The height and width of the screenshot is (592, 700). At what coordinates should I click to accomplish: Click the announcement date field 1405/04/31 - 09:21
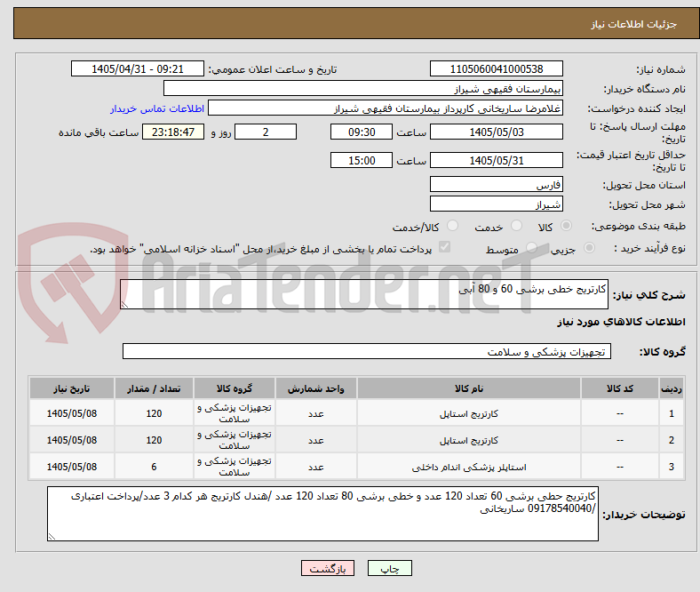pos(138,68)
